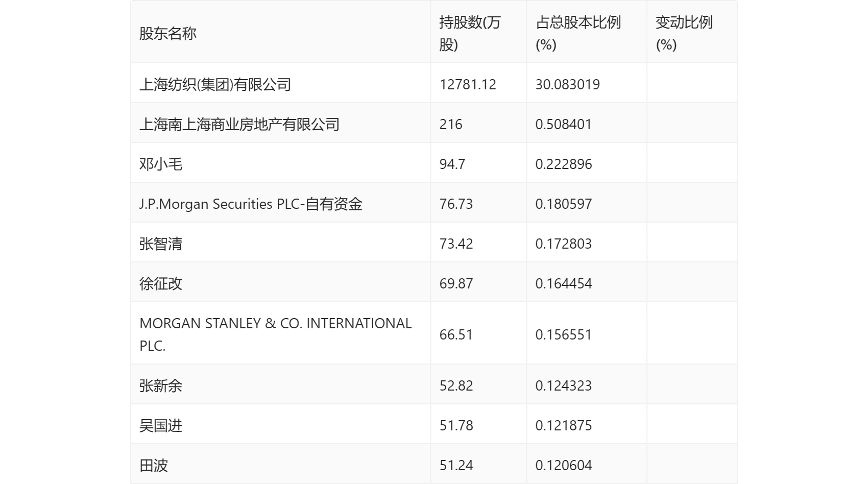The image size is (868, 484).
Task: Click the ratio value 0.124323
Action: pyautogui.click(x=564, y=385)
